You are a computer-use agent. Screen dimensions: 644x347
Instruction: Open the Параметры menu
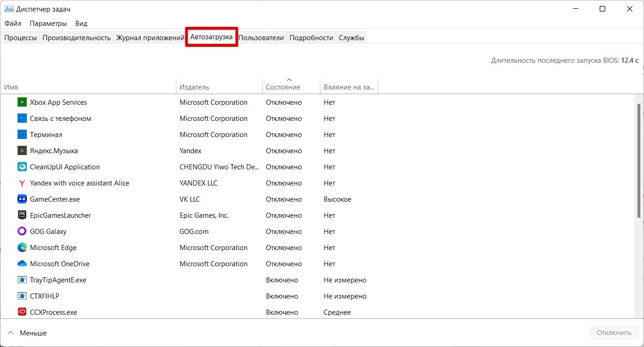[x=48, y=23]
